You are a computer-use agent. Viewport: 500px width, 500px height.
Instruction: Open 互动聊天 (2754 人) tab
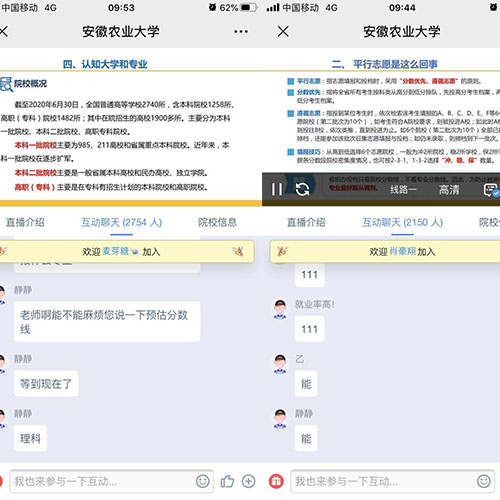point(122,222)
